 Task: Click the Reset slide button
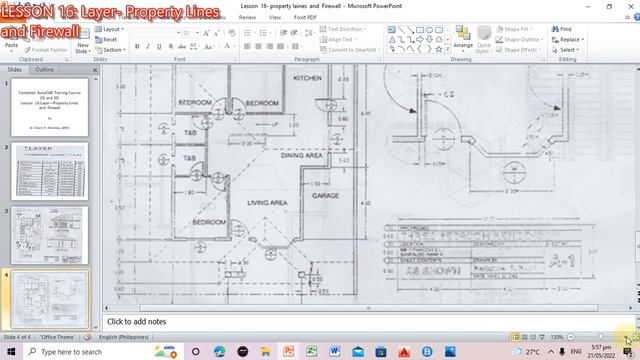106,40
